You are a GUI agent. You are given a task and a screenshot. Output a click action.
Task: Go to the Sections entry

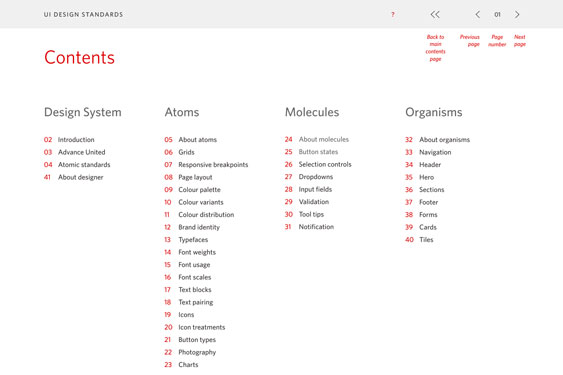424,190
